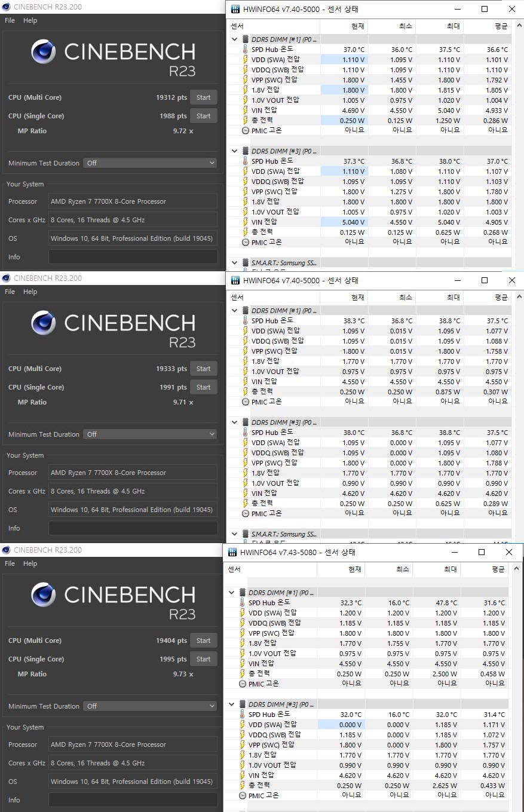The height and width of the screenshot is (812, 524).
Task: Open Minimum Test Duration dropdown in 19312 pts window
Action: (150, 163)
